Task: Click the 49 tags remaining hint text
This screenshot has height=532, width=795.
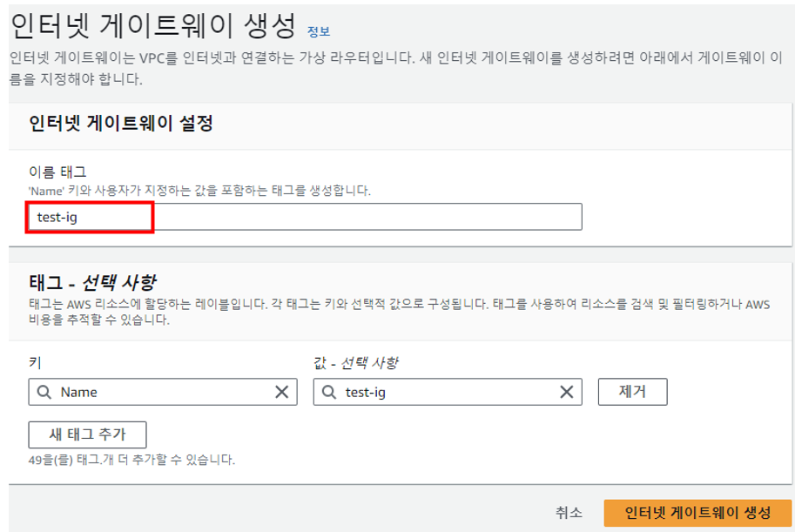Action: 131,460
